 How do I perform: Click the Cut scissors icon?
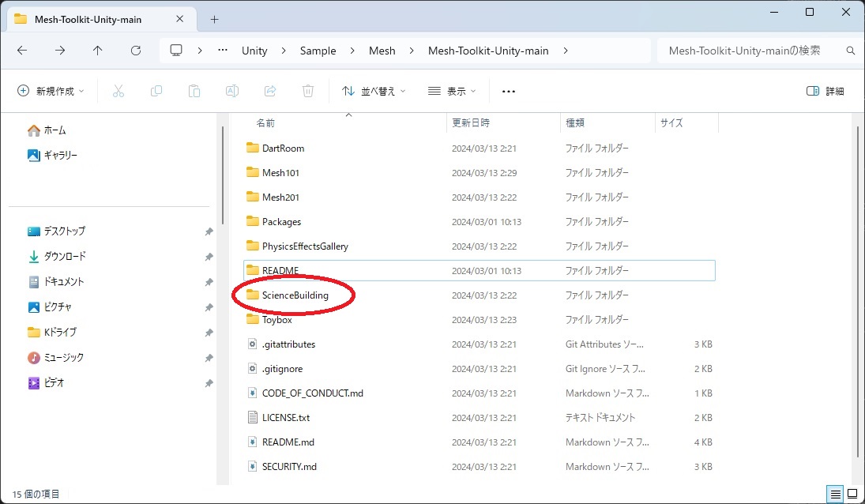tap(118, 91)
